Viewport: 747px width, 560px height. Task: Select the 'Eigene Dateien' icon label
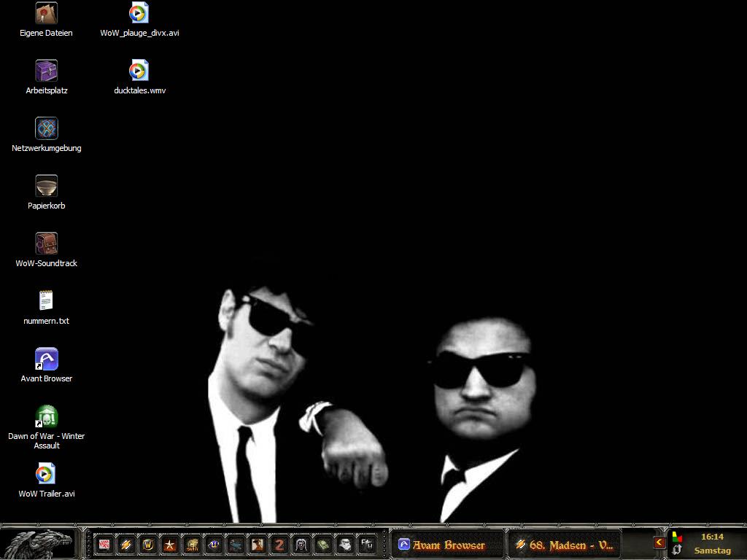[46, 33]
